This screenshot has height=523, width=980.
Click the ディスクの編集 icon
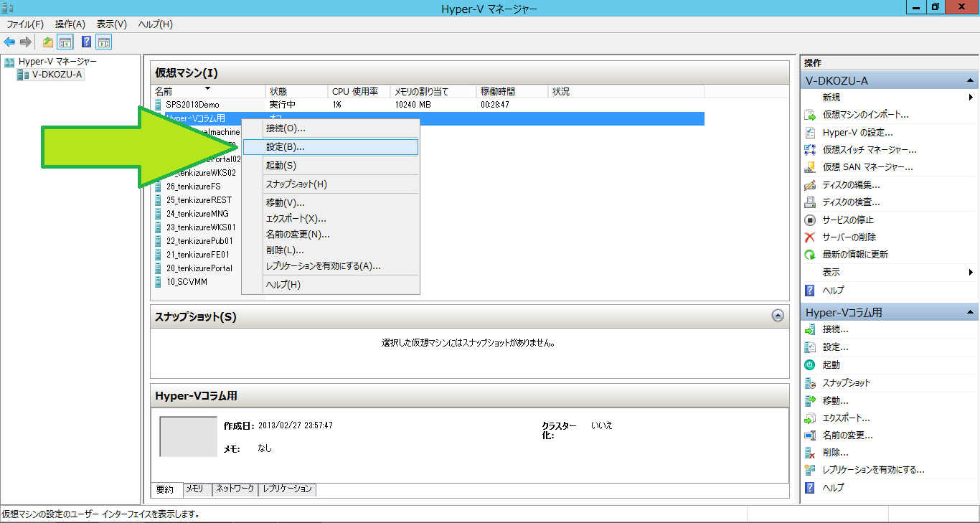(810, 185)
